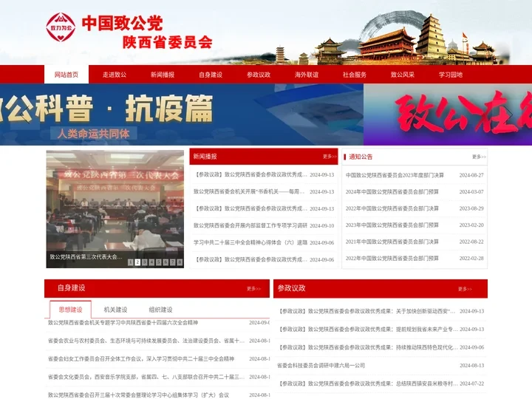Screen dimensions: 532x399
Task: Open the 走进致公 menu item
Action: (x=115, y=75)
